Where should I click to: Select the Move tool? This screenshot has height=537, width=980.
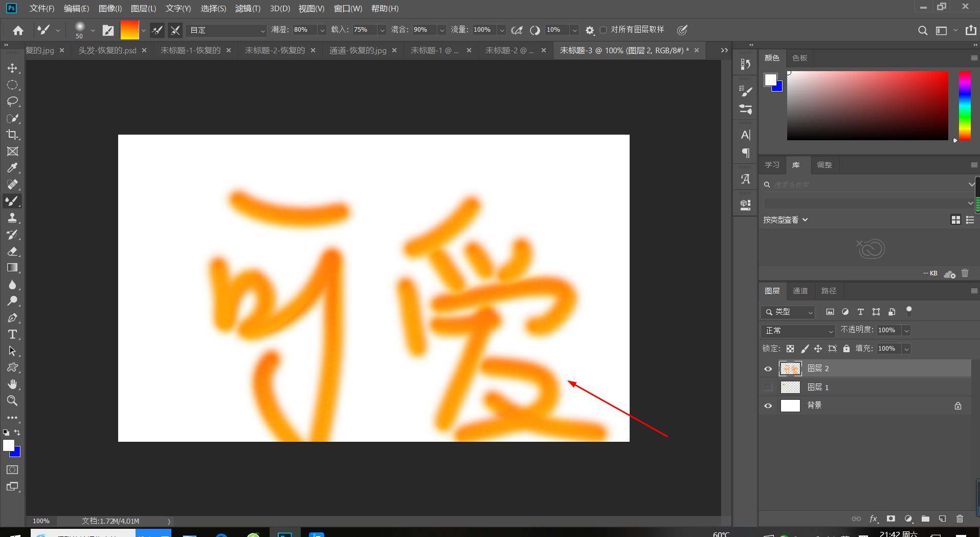tap(12, 68)
